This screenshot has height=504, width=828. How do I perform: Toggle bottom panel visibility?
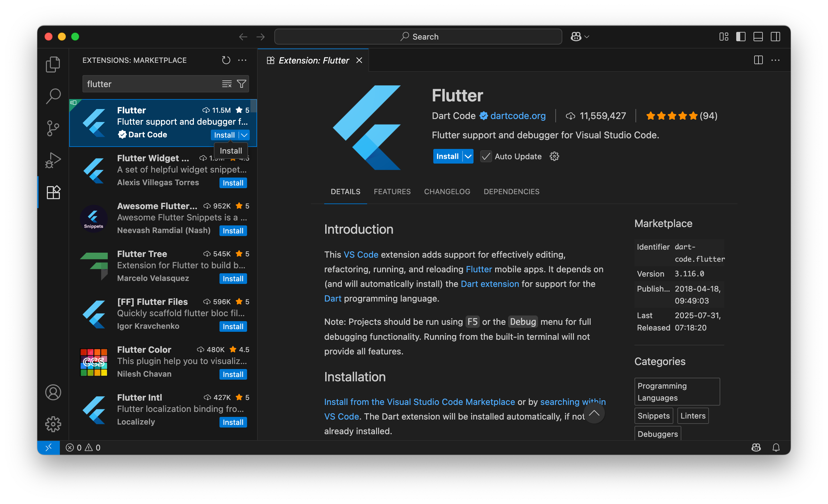pos(758,37)
